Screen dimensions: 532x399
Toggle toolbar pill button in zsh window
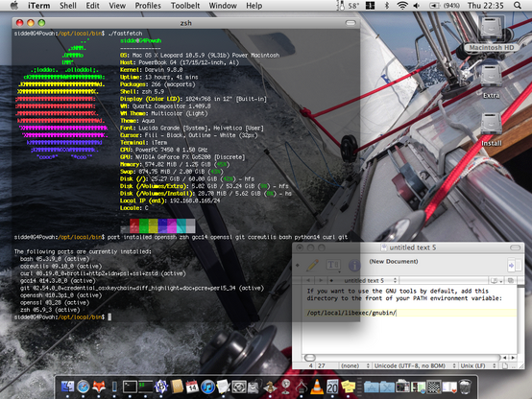pyautogui.click(x=351, y=23)
